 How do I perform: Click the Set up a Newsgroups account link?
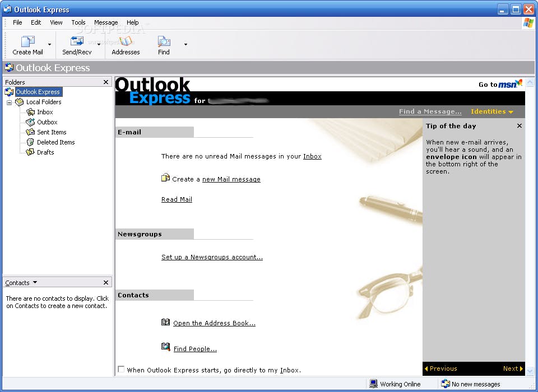(x=212, y=256)
